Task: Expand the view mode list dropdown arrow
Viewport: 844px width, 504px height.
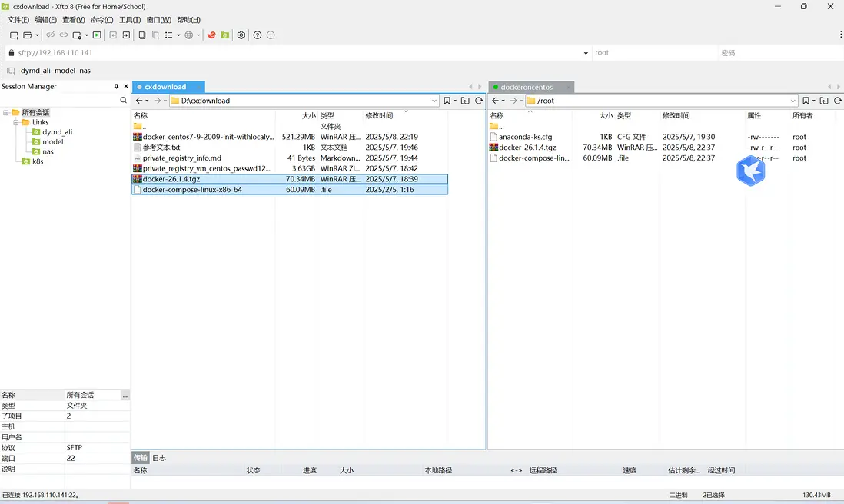Action: 178,35
